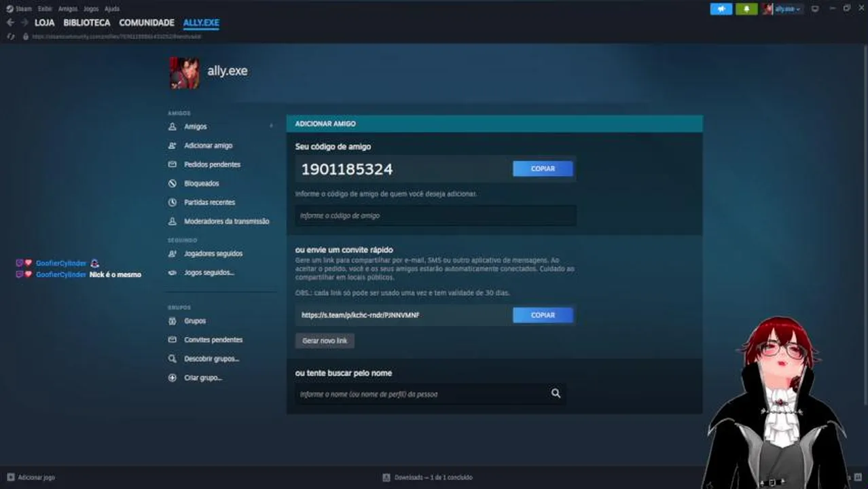The image size is (868, 489).
Task: Click the Grupos people icon
Action: pyautogui.click(x=172, y=321)
